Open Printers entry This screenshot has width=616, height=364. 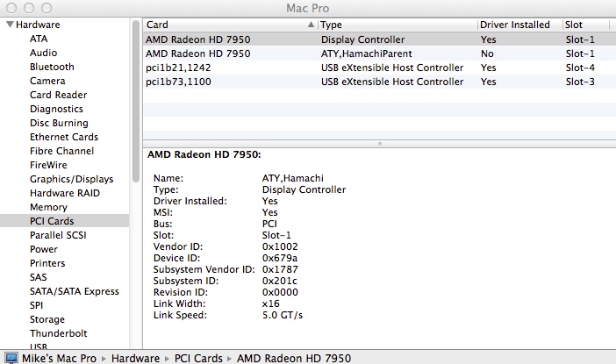[47, 263]
